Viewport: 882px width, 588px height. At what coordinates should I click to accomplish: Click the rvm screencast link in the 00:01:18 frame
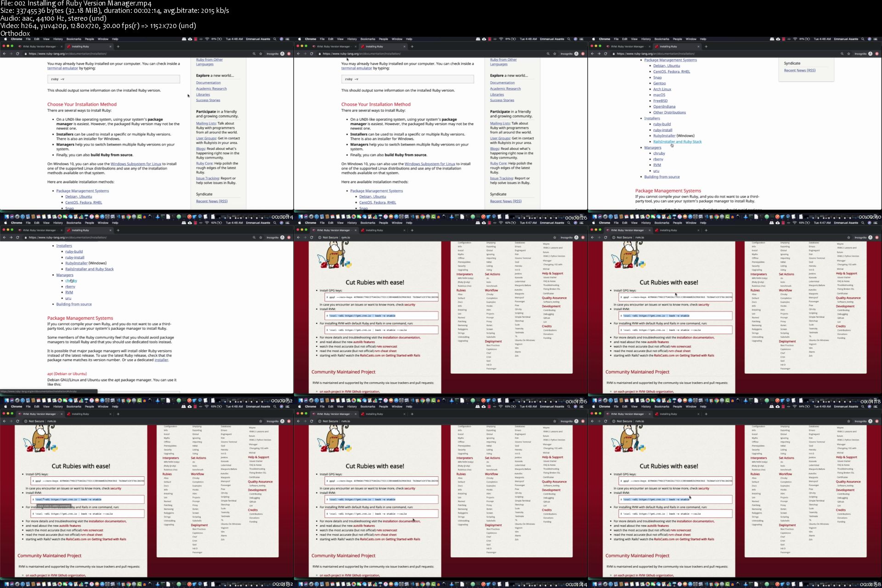680,346
